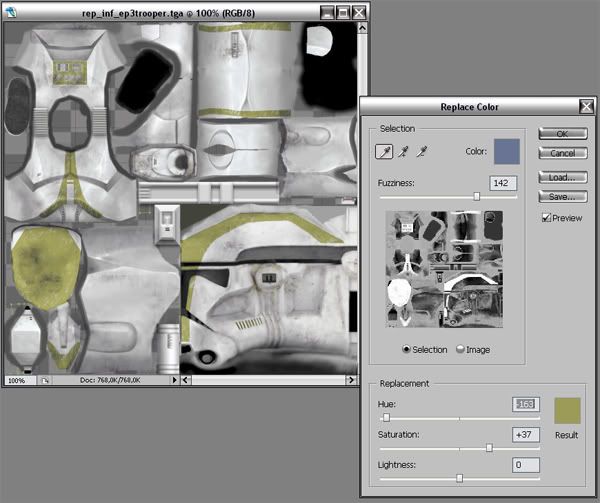Confirm with the OK button
600x503 pixels.
coord(562,133)
